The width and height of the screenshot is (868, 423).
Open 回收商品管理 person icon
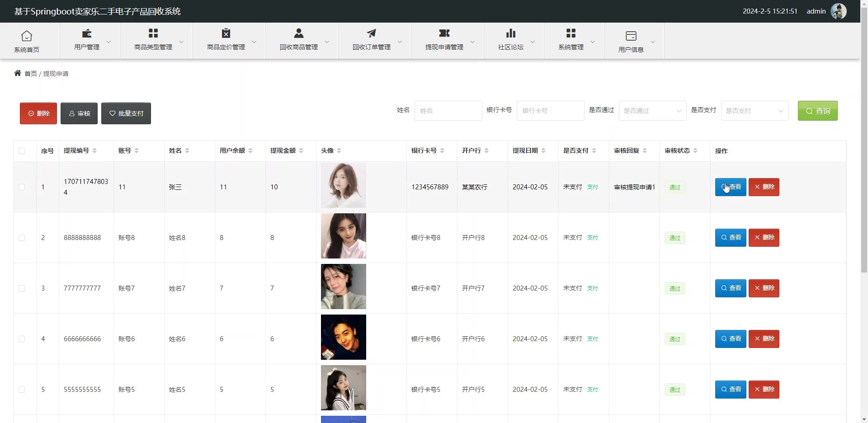click(x=299, y=33)
